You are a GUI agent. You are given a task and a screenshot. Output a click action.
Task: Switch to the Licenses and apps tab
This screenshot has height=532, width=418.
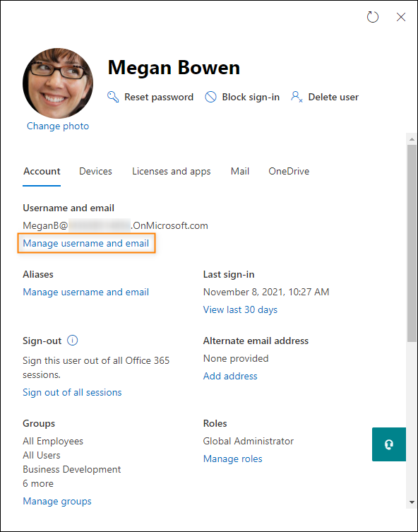[171, 172]
